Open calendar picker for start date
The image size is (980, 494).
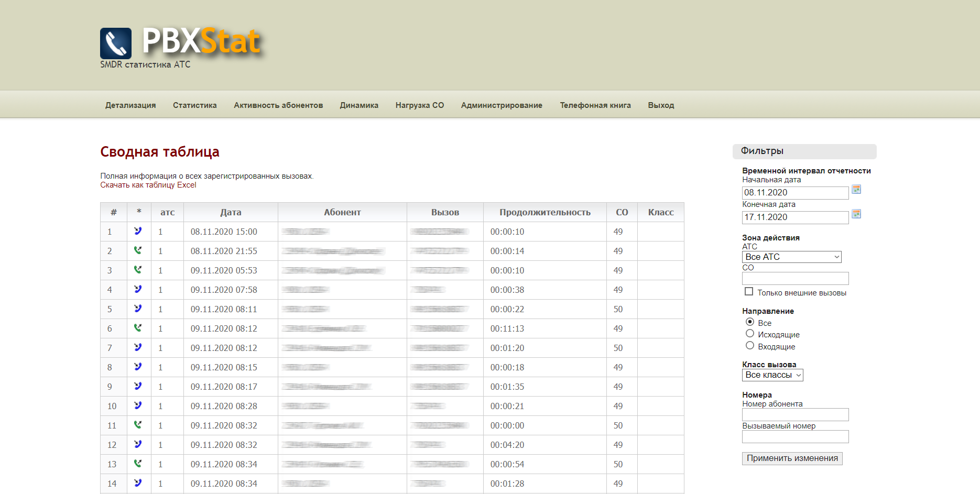pos(856,189)
